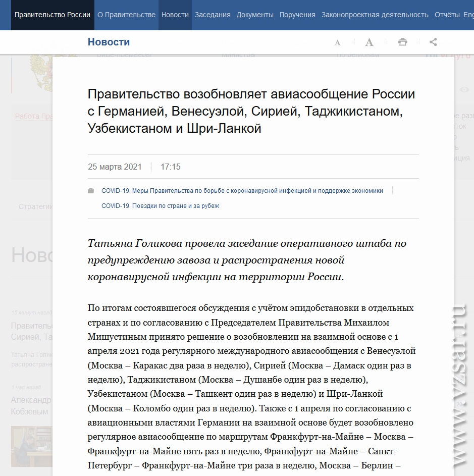Viewport: 474px width, 476px height.
Task: Open the share icon menu
Action: click(x=433, y=41)
